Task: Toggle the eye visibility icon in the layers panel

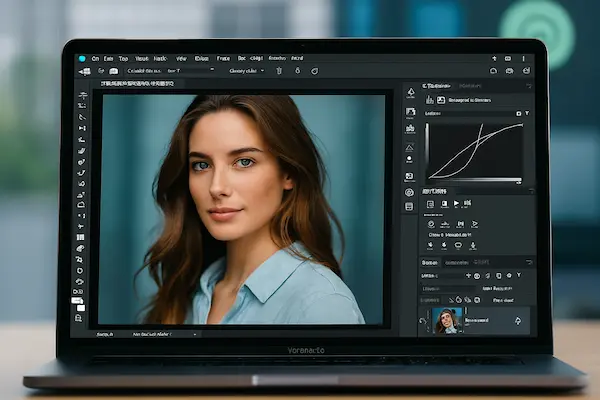Action: point(477,276)
